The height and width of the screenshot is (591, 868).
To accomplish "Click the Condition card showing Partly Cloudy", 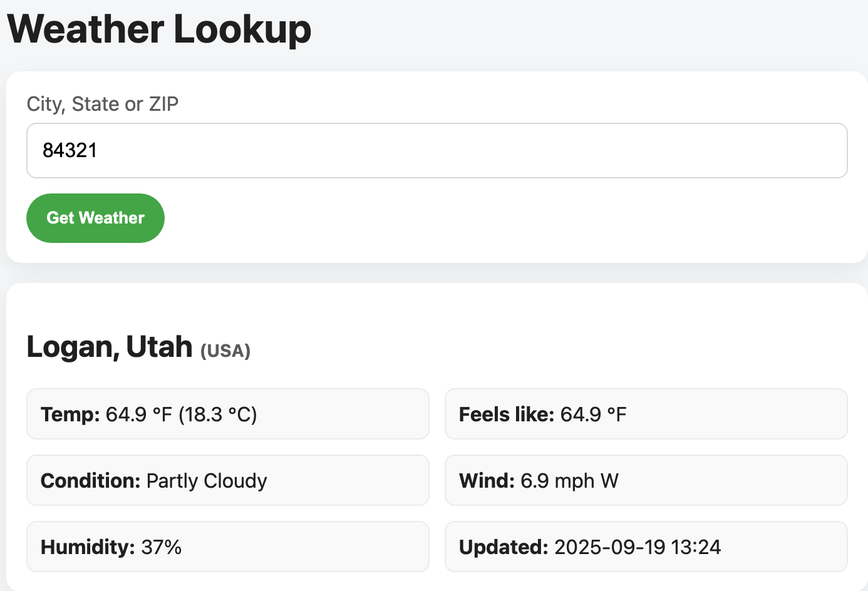I will pos(227,480).
